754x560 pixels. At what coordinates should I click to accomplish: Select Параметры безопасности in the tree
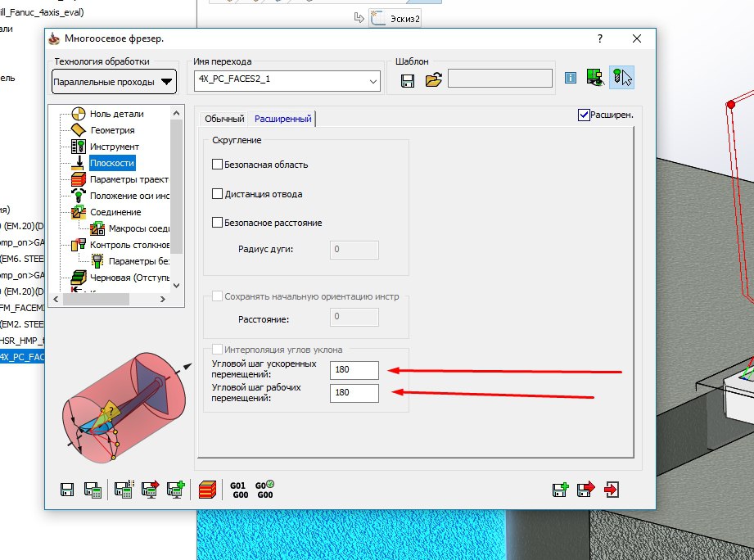(139, 261)
